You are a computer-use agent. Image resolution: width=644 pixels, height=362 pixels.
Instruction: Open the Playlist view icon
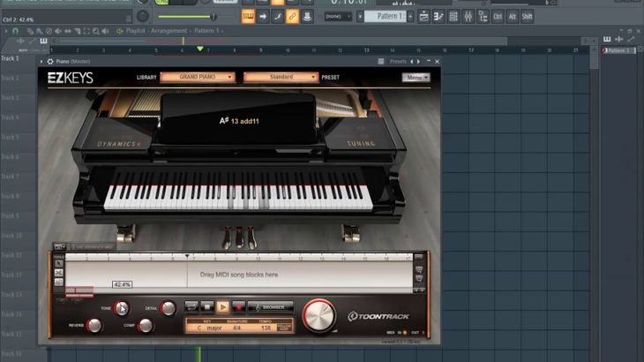point(423,17)
